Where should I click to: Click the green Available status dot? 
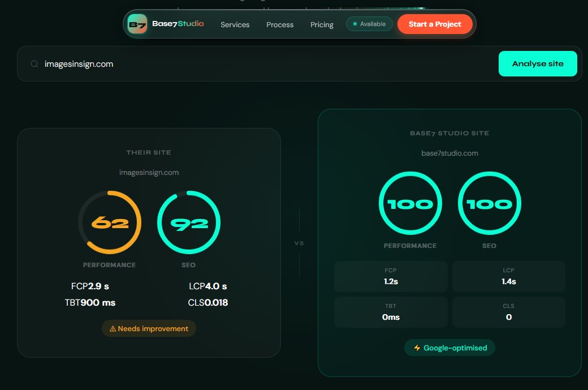(354, 24)
